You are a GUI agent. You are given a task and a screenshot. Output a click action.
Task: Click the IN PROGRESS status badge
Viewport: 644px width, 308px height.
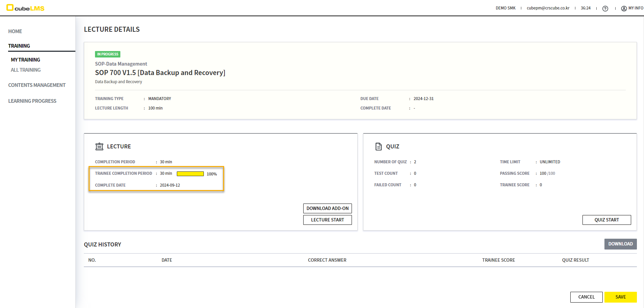tap(108, 54)
